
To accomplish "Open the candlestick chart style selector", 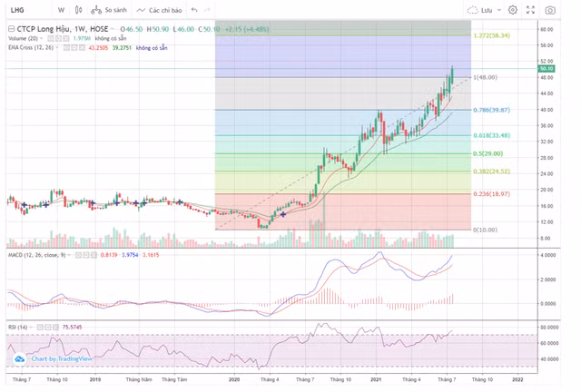I will [77, 10].
